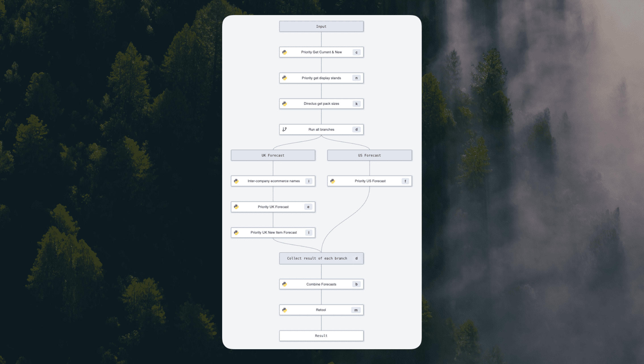644x364 pixels.
Task: Click shortkey label 'k' on Directus get pack sizes
Action: (x=357, y=104)
